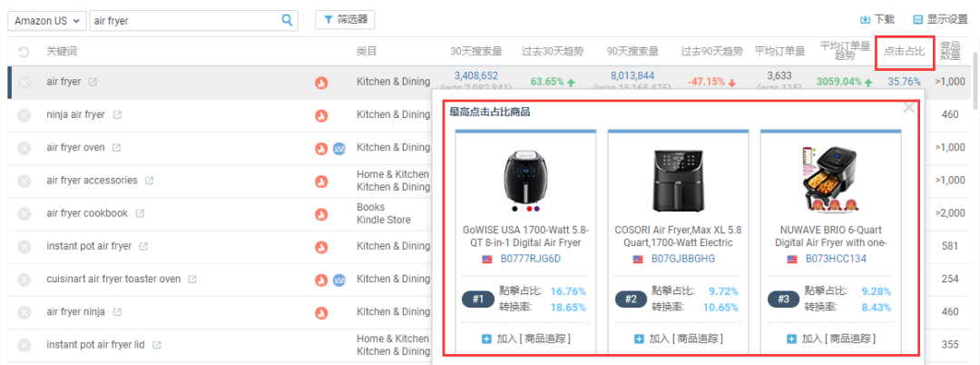This screenshot has height=365, width=980.
Task: Sort by 点击占比 column header
Action: click(904, 51)
